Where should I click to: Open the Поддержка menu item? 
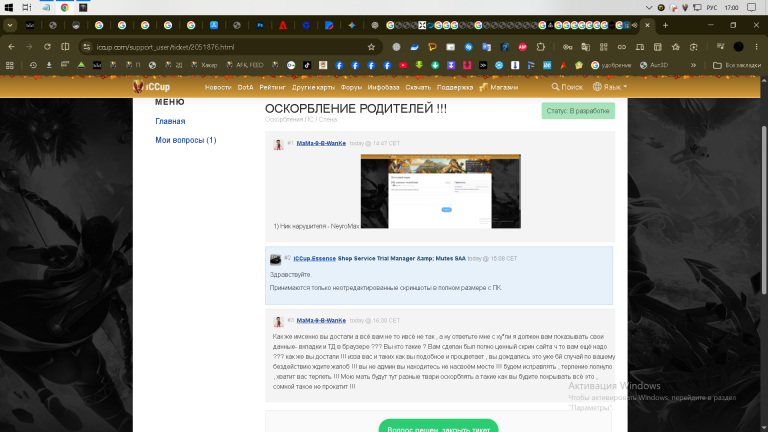(455, 87)
